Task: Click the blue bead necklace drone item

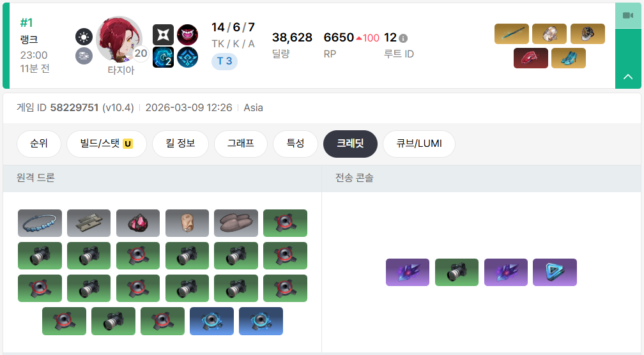Action: pos(40,223)
